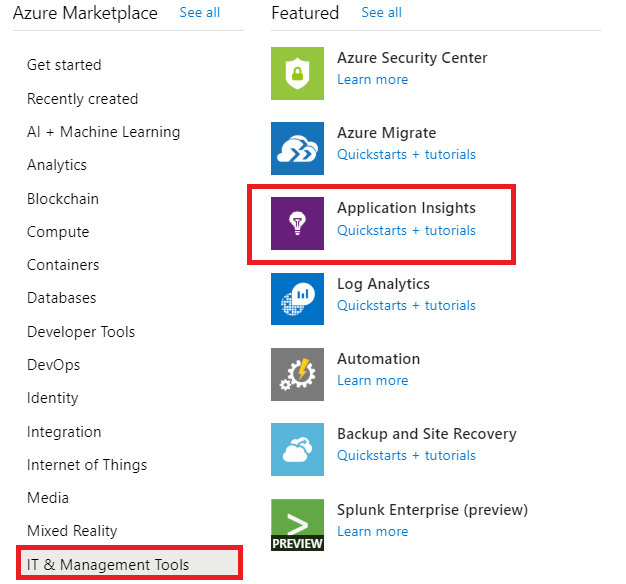Image resolution: width=626 pixels, height=584 pixels.
Task: Select the Automation gear icon
Action: 297,374
